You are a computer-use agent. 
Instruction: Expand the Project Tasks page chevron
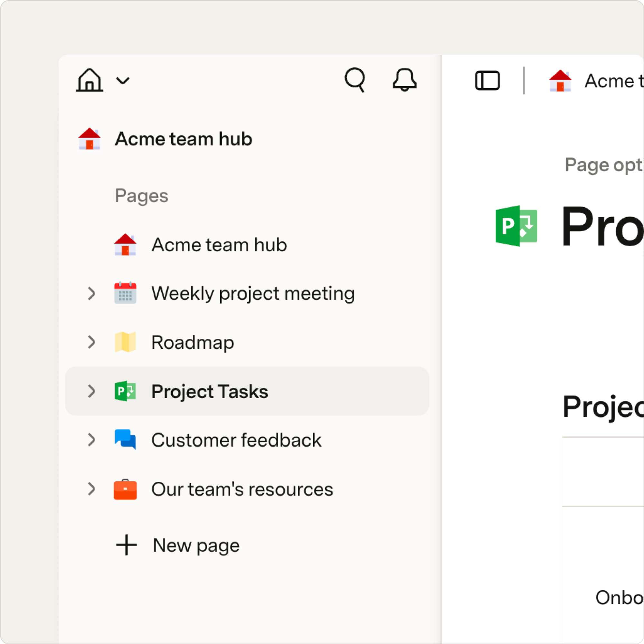click(x=91, y=391)
